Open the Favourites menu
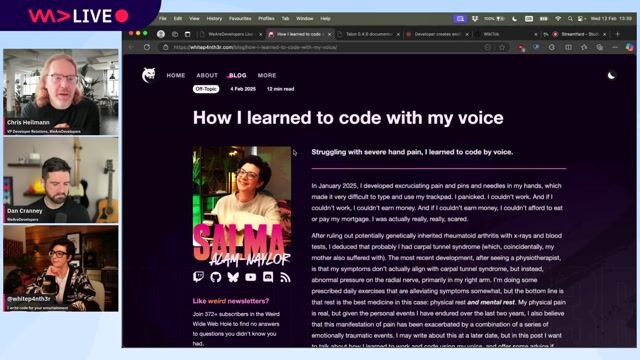 tap(240, 19)
